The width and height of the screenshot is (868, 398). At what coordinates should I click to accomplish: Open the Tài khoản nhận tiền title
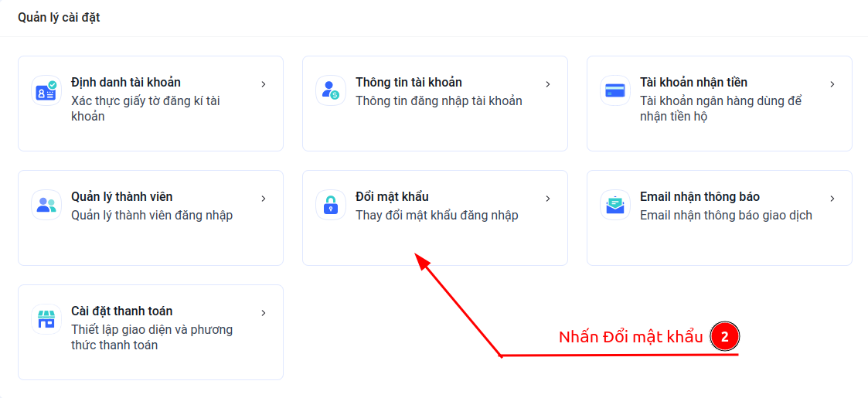tap(693, 83)
